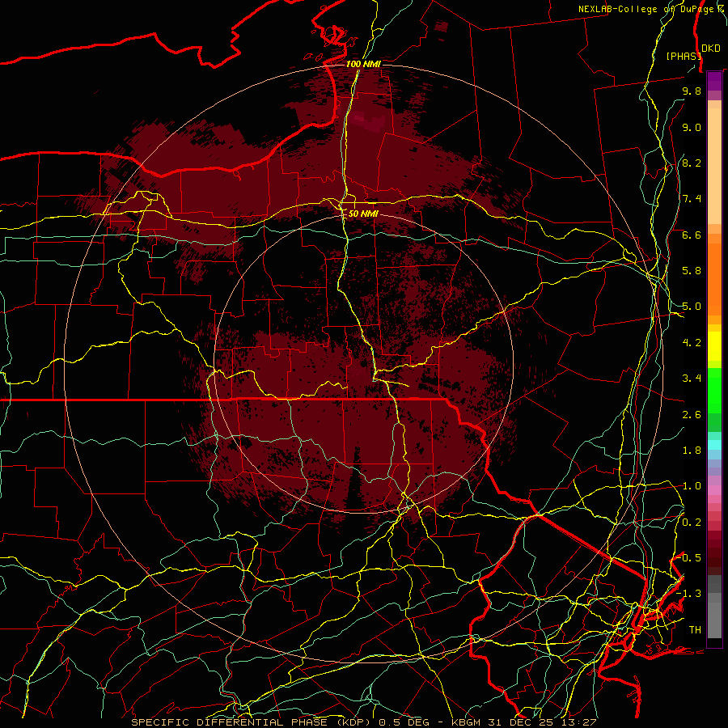Pick the 2.6 scale label
The height and width of the screenshot is (728, 728).
coord(692,415)
